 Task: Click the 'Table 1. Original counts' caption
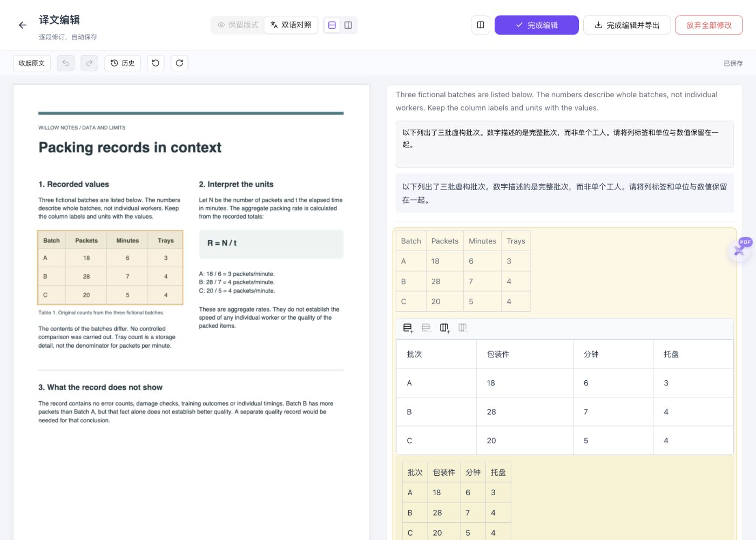101,313
